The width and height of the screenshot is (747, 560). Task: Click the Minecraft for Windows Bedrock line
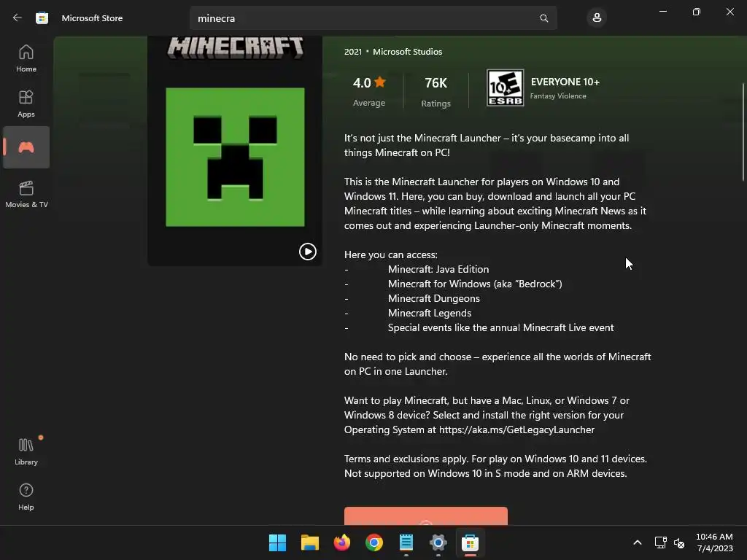pyautogui.click(x=475, y=284)
